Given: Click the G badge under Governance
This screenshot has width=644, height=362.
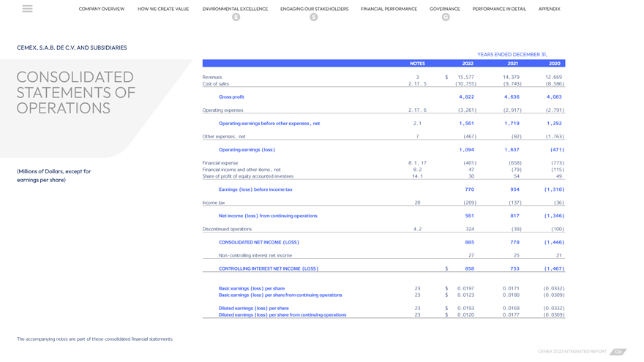Looking at the screenshot, I should pos(446,17).
